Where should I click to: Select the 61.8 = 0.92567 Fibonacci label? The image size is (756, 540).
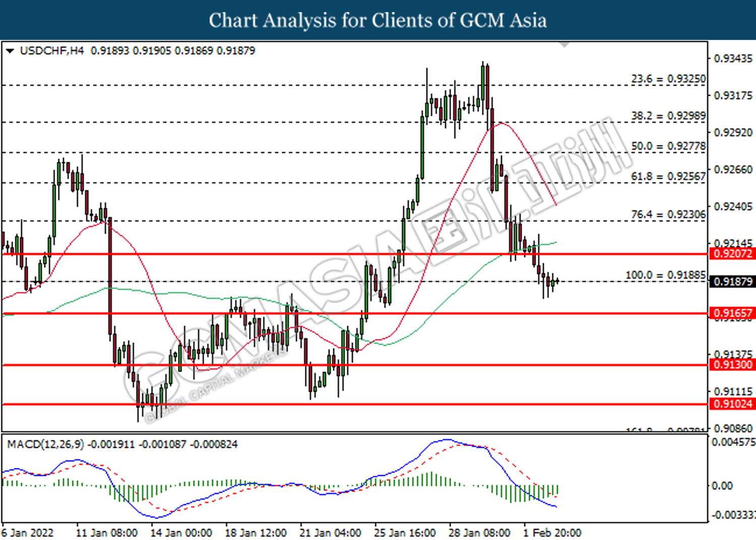(668, 176)
